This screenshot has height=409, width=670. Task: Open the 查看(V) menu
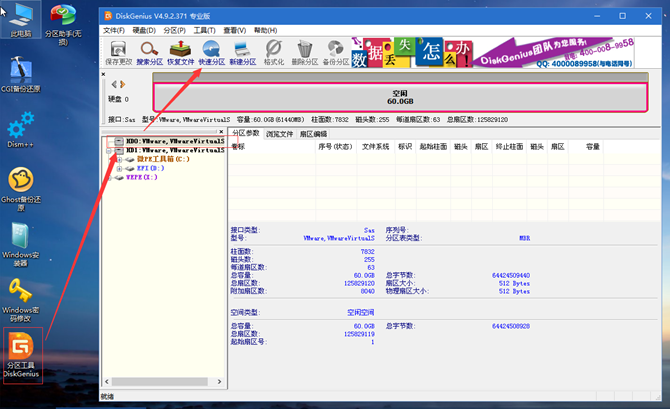click(235, 30)
